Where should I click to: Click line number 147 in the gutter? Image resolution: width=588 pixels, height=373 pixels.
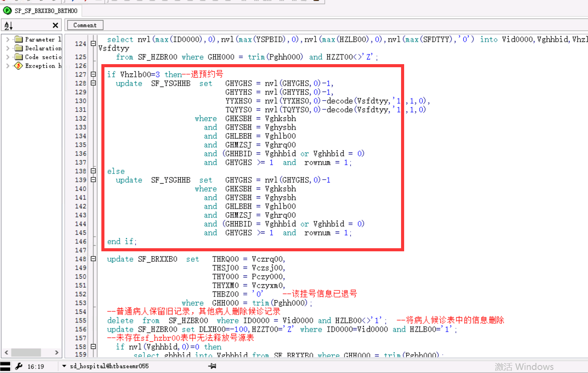coord(81,250)
